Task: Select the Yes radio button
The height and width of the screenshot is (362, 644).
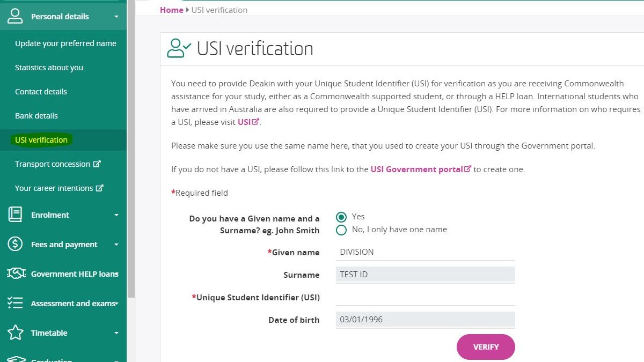Action: point(341,217)
